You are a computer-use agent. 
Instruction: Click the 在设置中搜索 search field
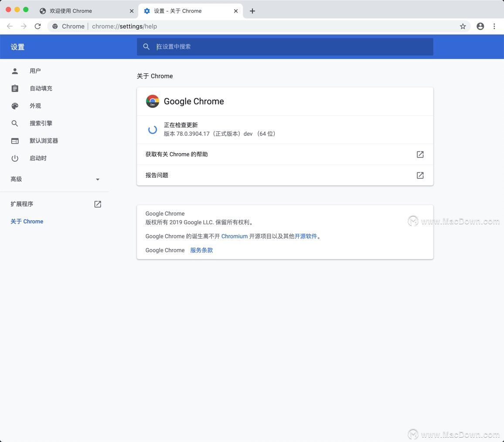point(288,47)
